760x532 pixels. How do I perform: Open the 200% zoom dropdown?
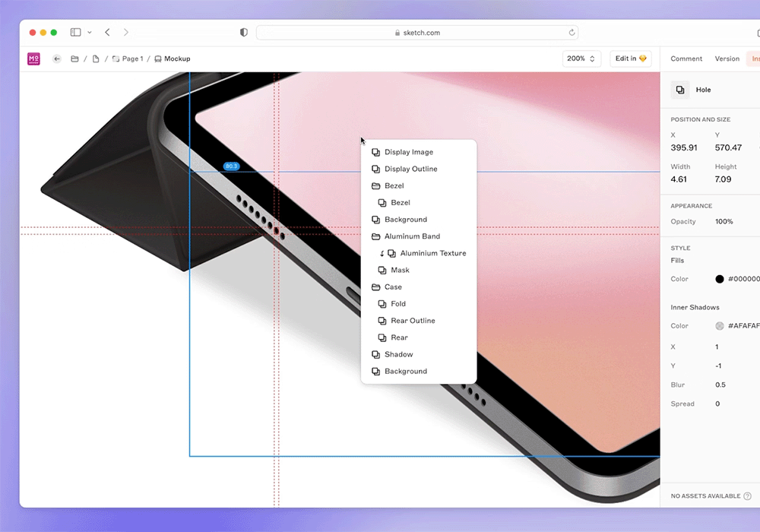point(581,59)
